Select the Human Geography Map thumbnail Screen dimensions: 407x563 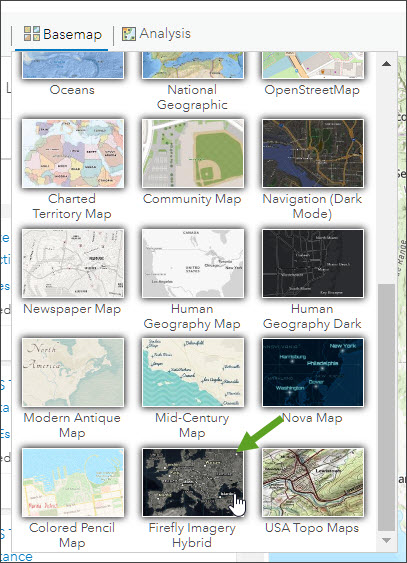(x=193, y=264)
